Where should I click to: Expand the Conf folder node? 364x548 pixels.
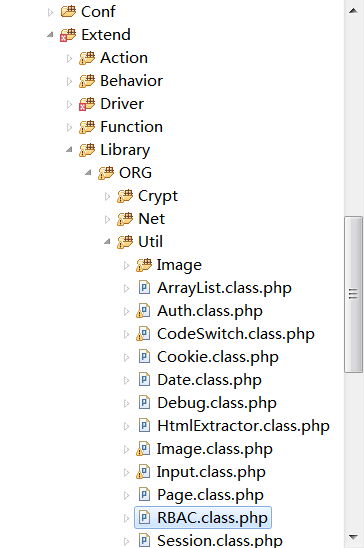pyautogui.click(x=50, y=12)
